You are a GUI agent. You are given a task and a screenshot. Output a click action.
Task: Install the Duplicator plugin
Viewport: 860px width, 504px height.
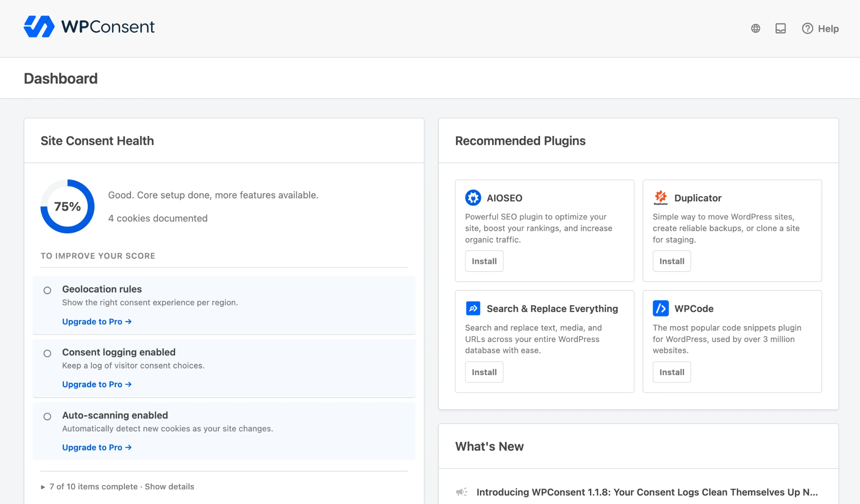[672, 261]
